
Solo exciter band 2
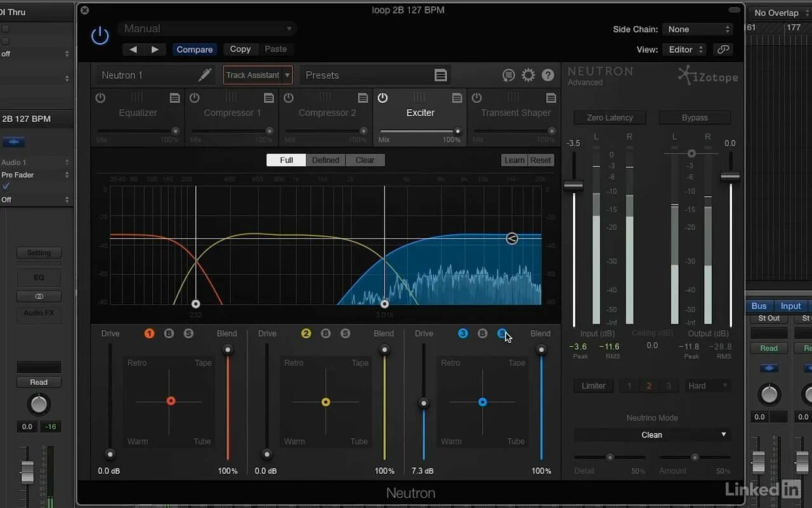tap(345, 333)
